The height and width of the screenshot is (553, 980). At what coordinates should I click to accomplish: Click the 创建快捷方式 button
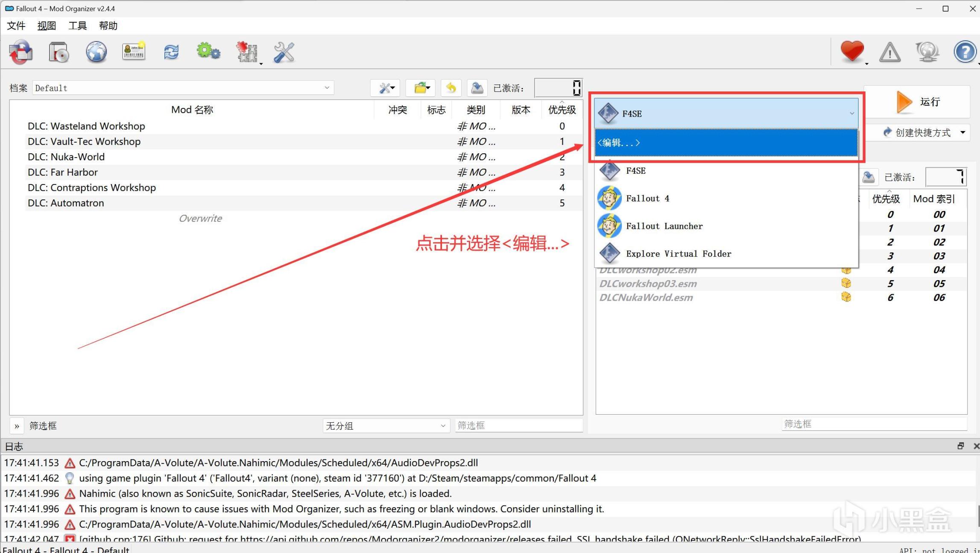click(x=922, y=132)
